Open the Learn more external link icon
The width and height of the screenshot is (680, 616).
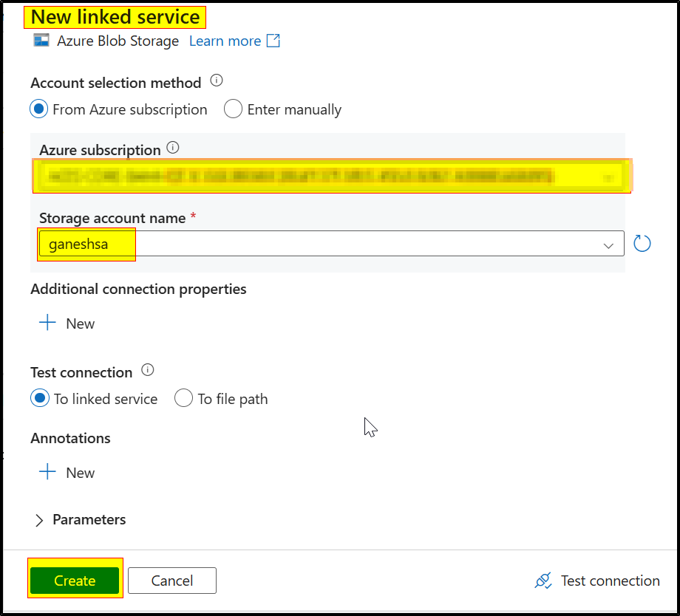(273, 41)
